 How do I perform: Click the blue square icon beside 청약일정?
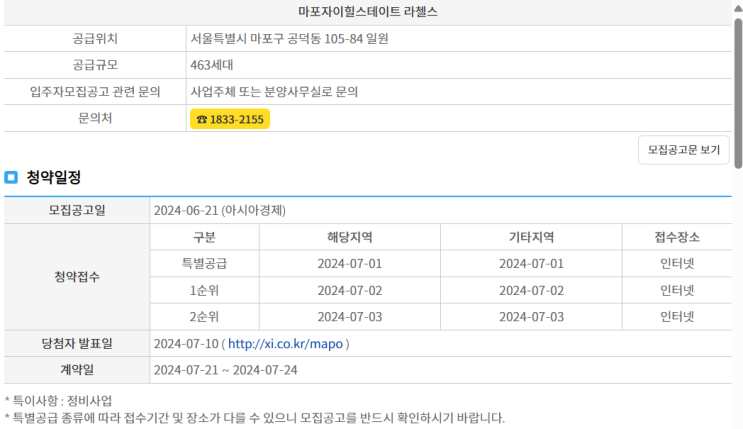[11, 177]
